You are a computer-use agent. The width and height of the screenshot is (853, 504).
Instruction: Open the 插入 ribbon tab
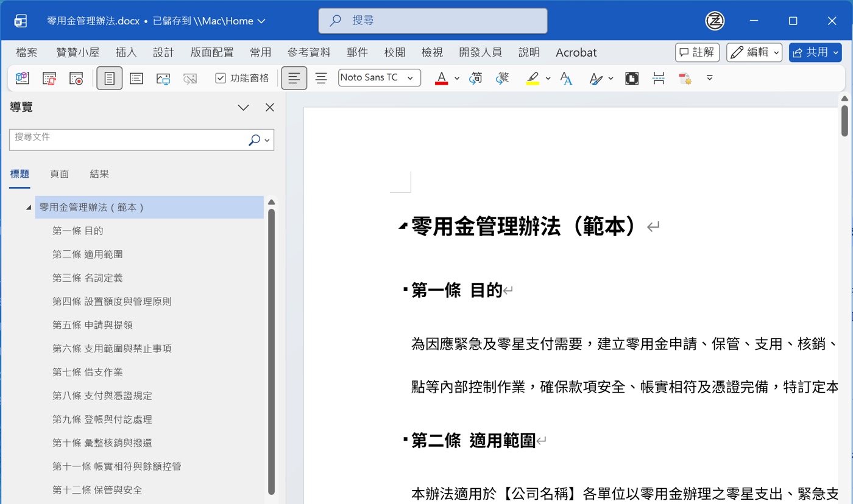tap(126, 52)
